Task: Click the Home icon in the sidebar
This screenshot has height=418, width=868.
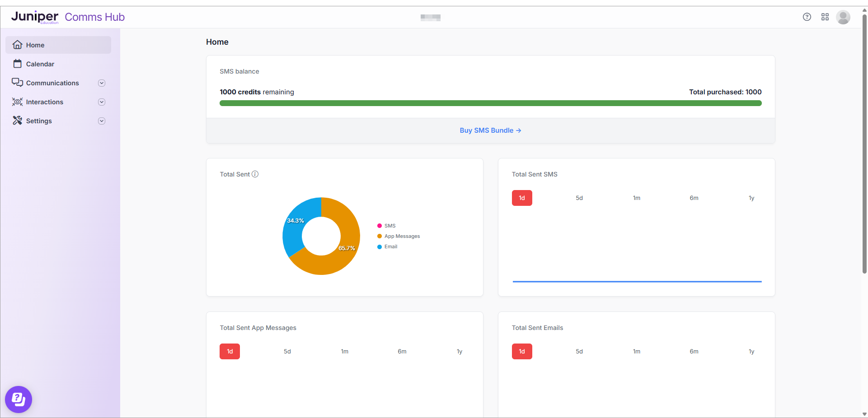Action: click(17, 45)
